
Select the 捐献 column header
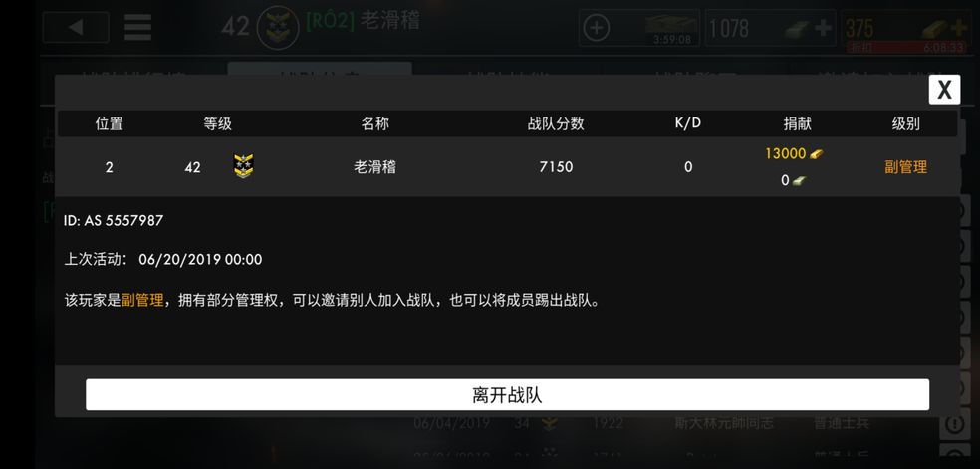tap(797, 124)
